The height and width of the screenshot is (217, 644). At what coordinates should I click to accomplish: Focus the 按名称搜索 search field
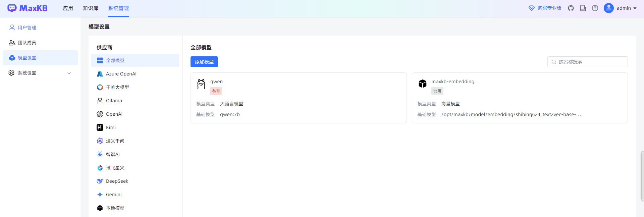coord(590,62)
